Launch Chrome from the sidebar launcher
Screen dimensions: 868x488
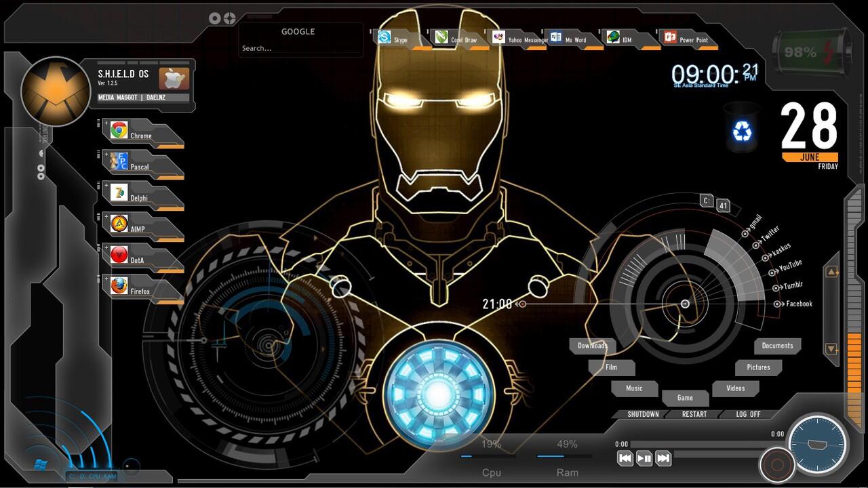[119, 130]
